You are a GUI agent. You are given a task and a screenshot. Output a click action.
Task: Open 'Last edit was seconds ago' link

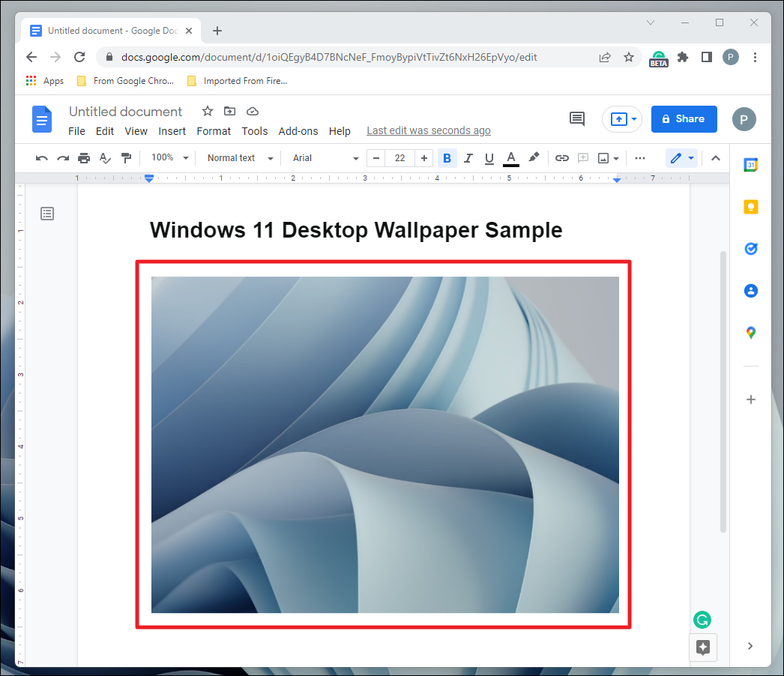pos(429,131)
